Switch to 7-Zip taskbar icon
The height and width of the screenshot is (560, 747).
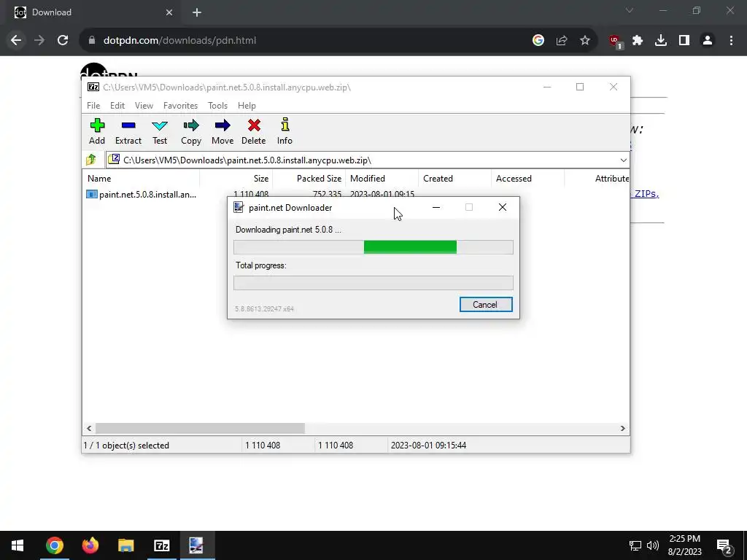pos(161,545)
